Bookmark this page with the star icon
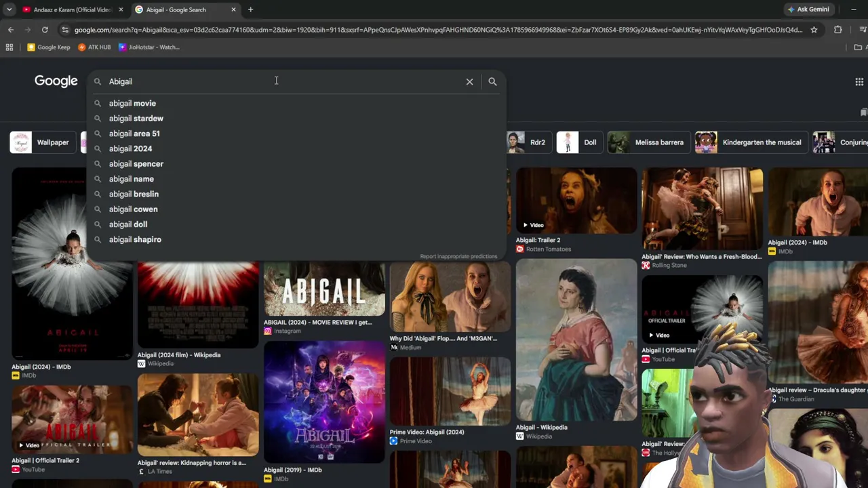 pos(814,30)
